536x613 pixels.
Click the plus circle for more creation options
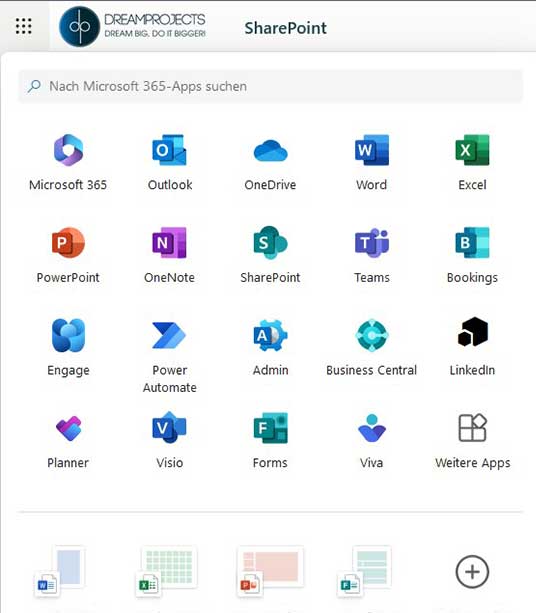[x=472, y=572]
